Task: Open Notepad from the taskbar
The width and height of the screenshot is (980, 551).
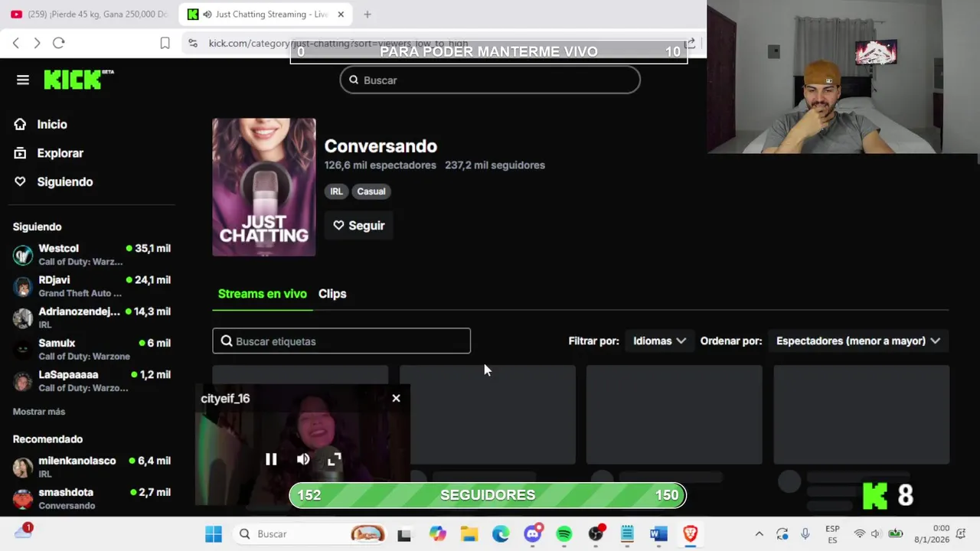Action: (x=627, y=534)
